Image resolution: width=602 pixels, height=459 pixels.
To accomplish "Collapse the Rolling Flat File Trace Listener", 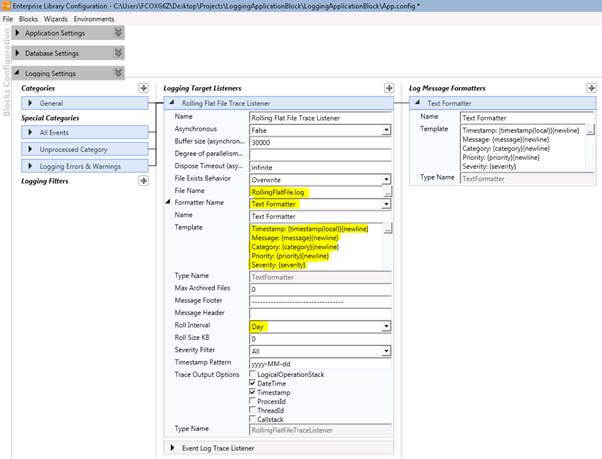I will click(x=172, y=103).
